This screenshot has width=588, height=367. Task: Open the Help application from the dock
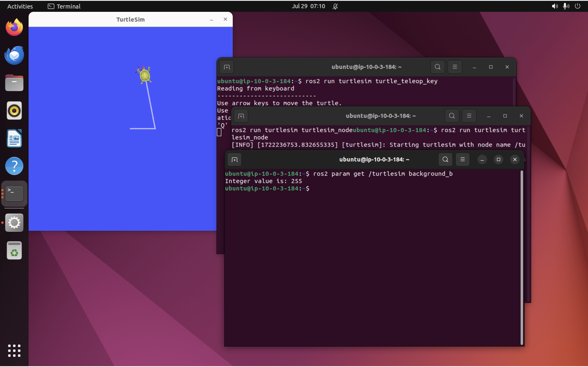tap(14, 166)
